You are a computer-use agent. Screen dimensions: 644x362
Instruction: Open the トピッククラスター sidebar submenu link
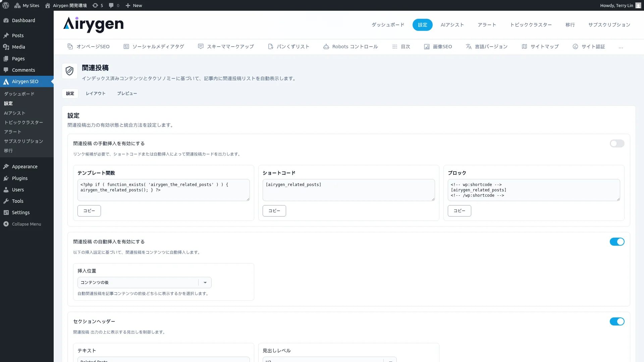23,122
